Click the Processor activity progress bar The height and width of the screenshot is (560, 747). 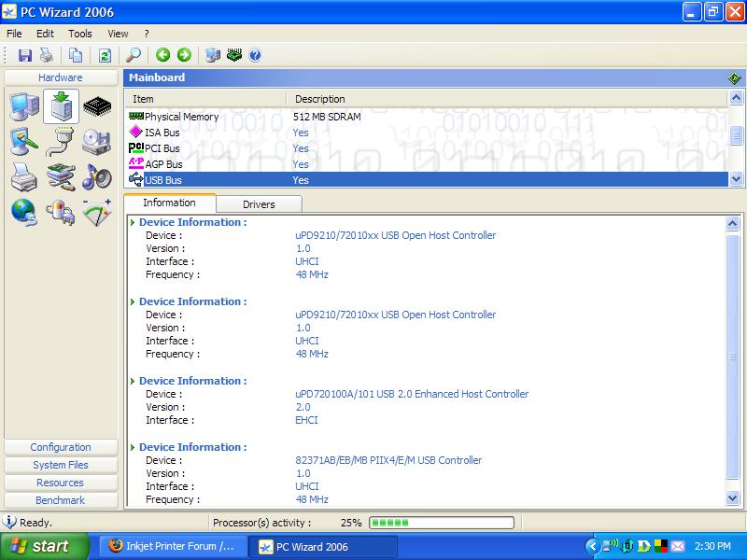pos(442,523)
